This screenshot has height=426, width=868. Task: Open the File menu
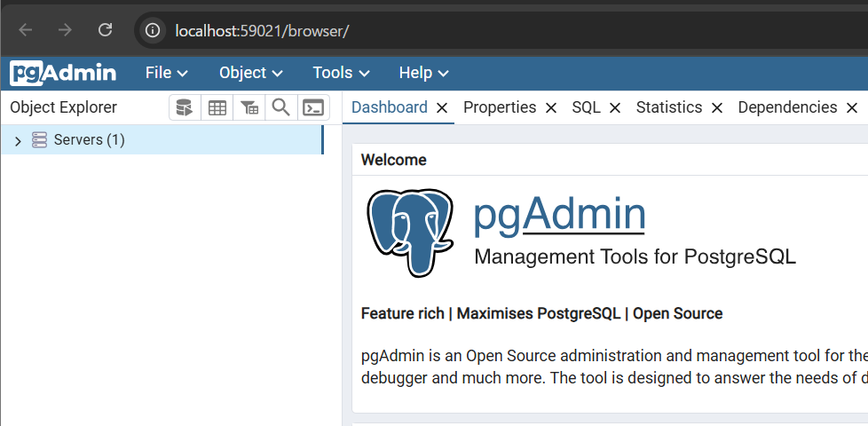coord(167,73)
